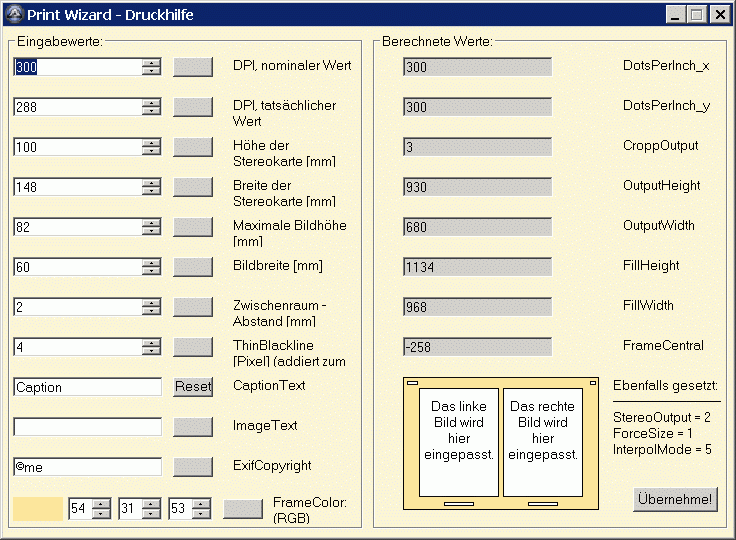The height and width of the screenshot is (540, 736).
Task: Focus the empty ImageText input field
Action: click(87, 427)
